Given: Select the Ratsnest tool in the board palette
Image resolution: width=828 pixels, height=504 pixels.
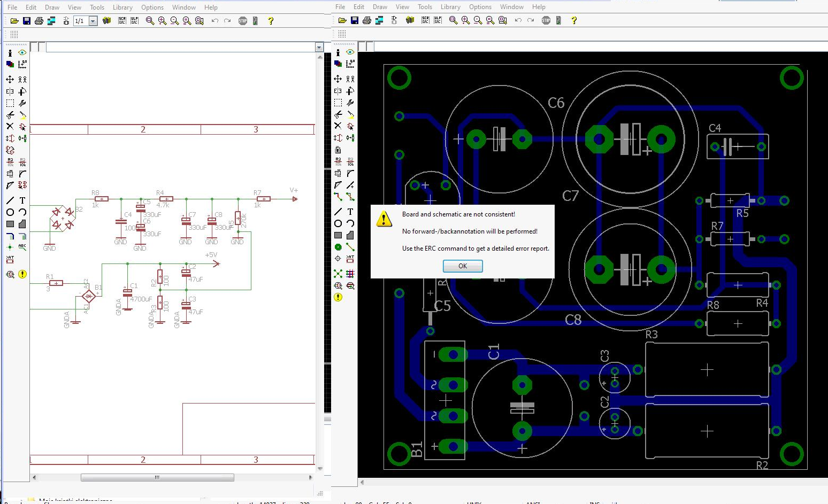Looking at the screenshot, I should click(338, 274).
